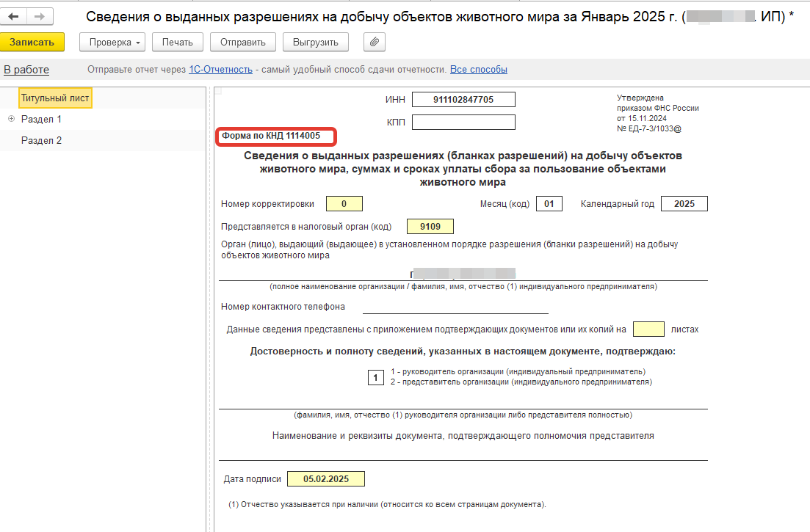The width and height of the screenshot is (810, 532).
Task: Open the Все способы link
Action: tap(478, 70)
